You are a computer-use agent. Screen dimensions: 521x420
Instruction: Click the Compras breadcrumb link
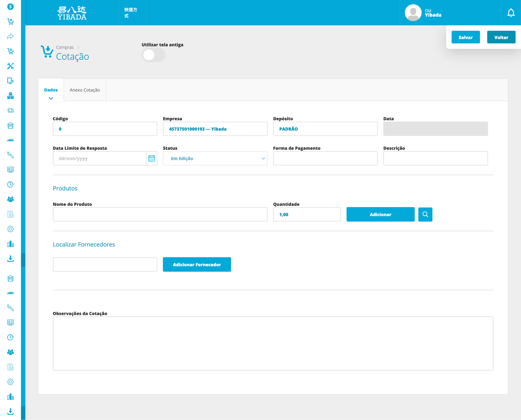click(65, 47)
